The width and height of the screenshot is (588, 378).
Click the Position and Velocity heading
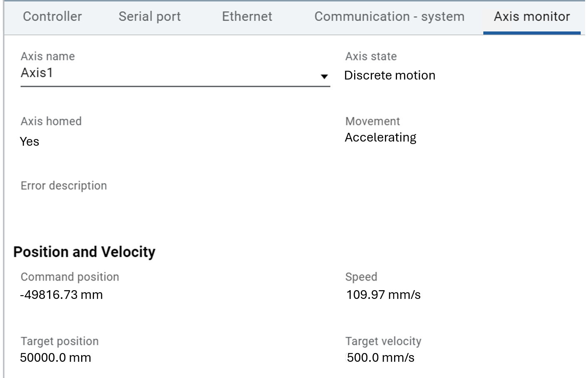coord(84,252)
